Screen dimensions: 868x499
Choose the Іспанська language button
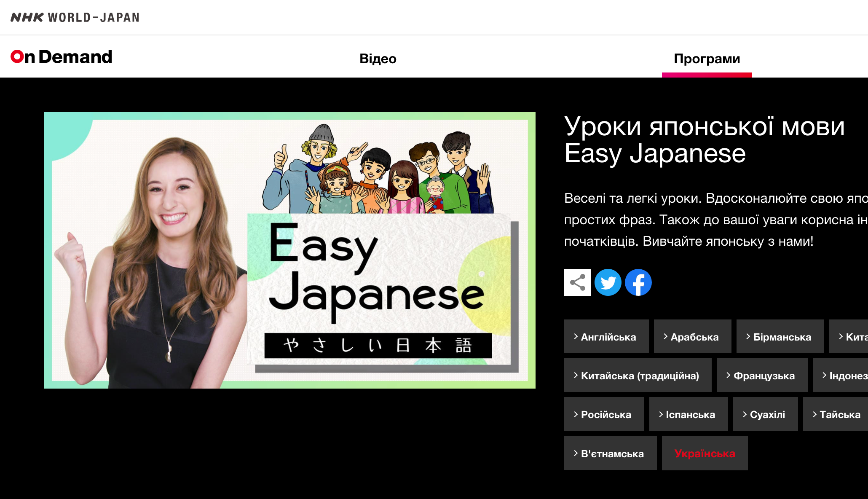688,414
